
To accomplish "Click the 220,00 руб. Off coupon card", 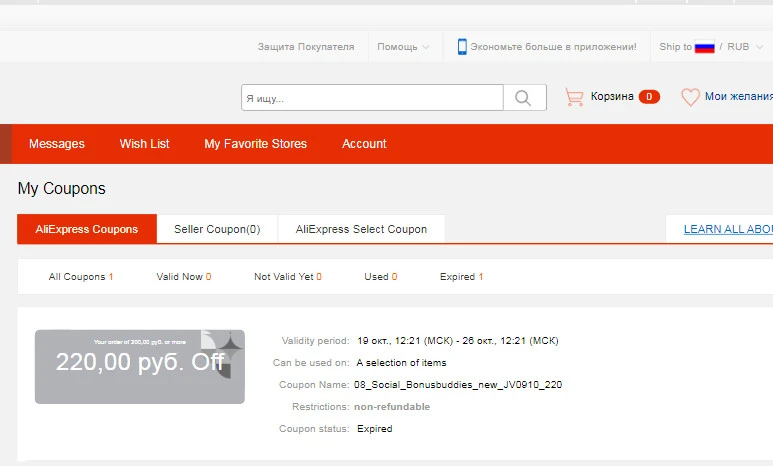I will [140, 366].
